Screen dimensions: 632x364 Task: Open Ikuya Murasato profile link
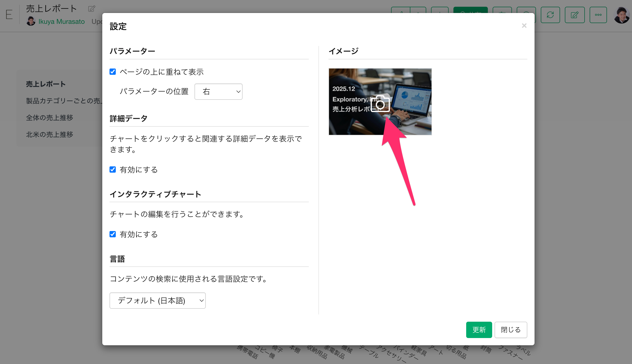coord(61,21)
